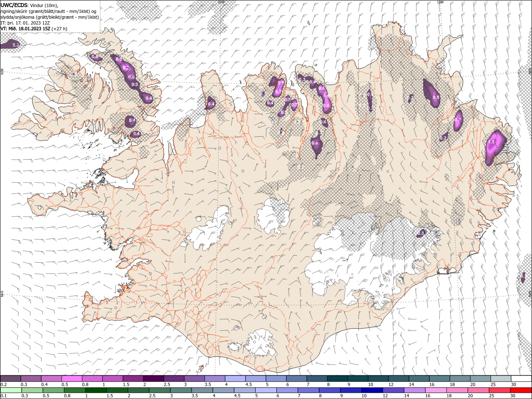Click the 1.5 snowfall value on east coast
Screen dimensions: 532x399
[492, 142]
